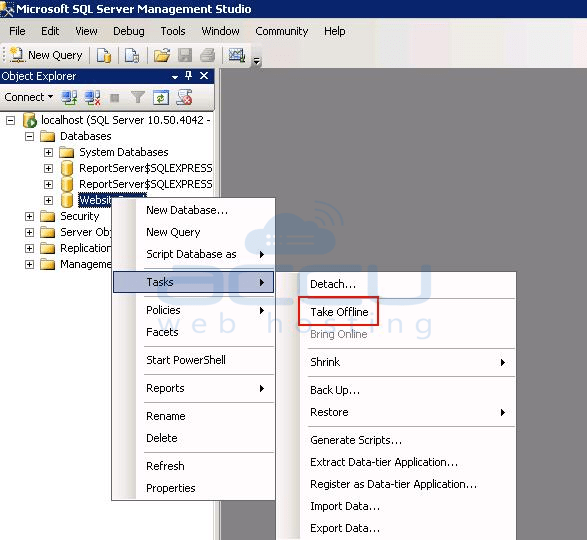The image size is (587, 540).
Task: Select the Databases folder icon
Action: click(48, 136)
